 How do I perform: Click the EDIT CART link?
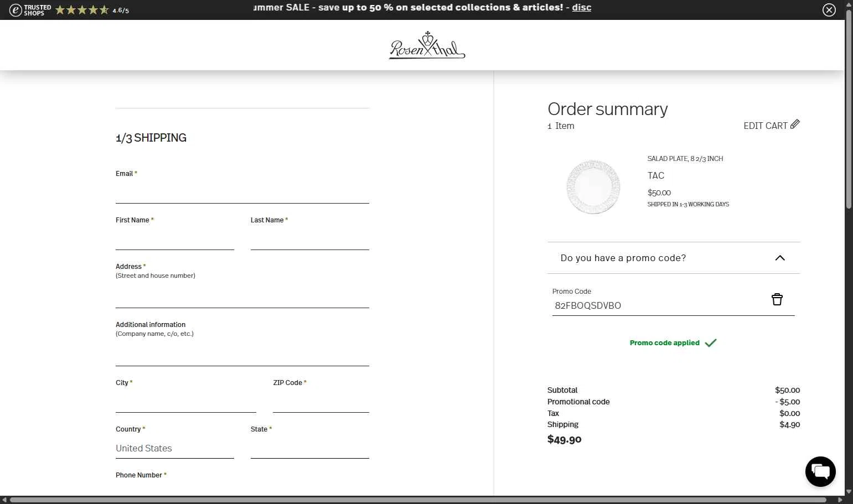[x=765, y=126]
